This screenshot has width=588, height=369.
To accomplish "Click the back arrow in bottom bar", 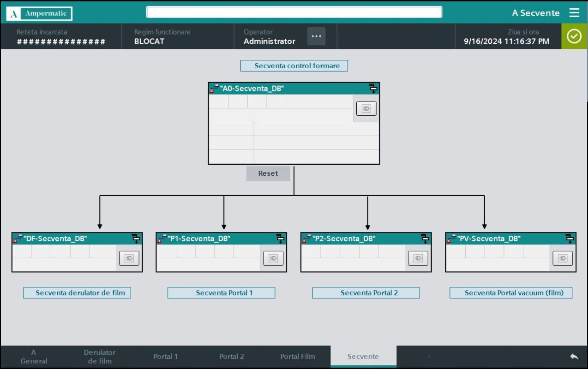I will pyautogui.click(x=574, y=357).
